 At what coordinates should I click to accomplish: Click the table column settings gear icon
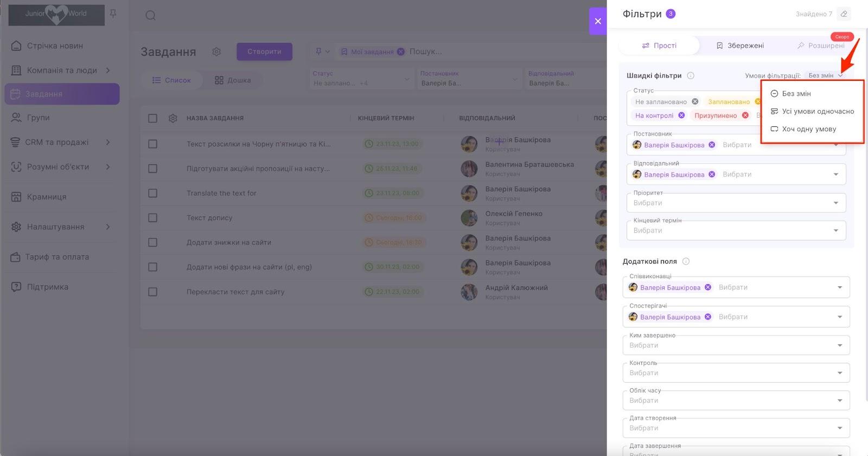click(173, 118)
